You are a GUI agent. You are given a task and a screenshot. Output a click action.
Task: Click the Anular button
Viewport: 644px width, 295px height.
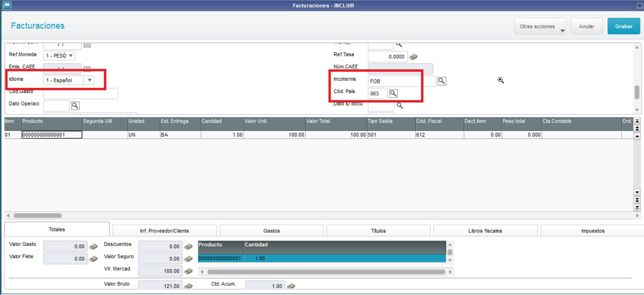point(586,26)
